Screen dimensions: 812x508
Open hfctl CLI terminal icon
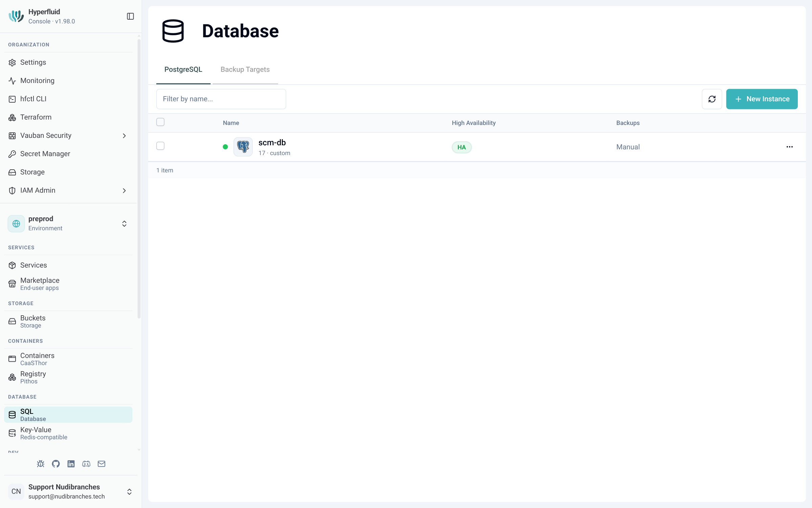click(12, 99)
